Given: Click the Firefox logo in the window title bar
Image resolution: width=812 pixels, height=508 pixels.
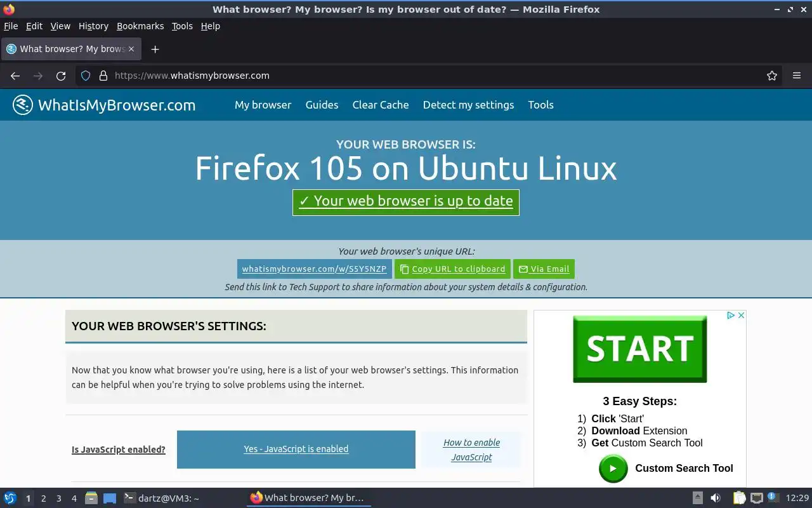Looking at the screenshot, I should 9,9.
